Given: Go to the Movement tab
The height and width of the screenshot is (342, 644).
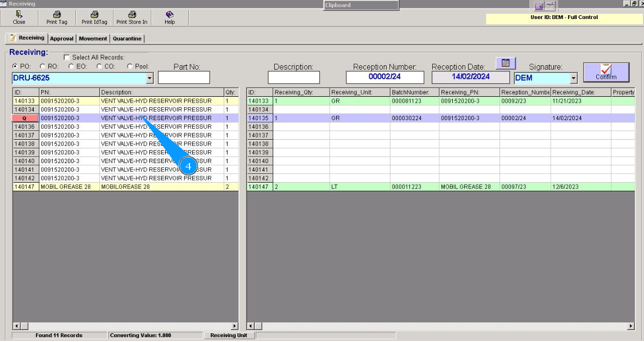Looking at the screenshot, I should click(93, 39).
